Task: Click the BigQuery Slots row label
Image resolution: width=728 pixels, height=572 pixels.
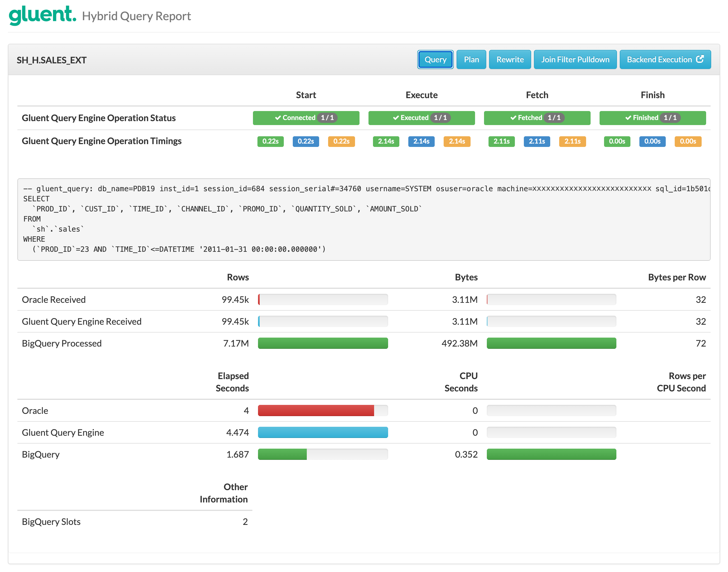Action: (51, 522)
